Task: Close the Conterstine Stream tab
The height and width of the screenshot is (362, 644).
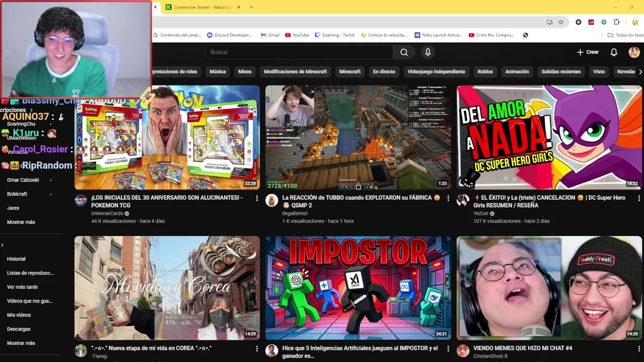Action: 239,7
